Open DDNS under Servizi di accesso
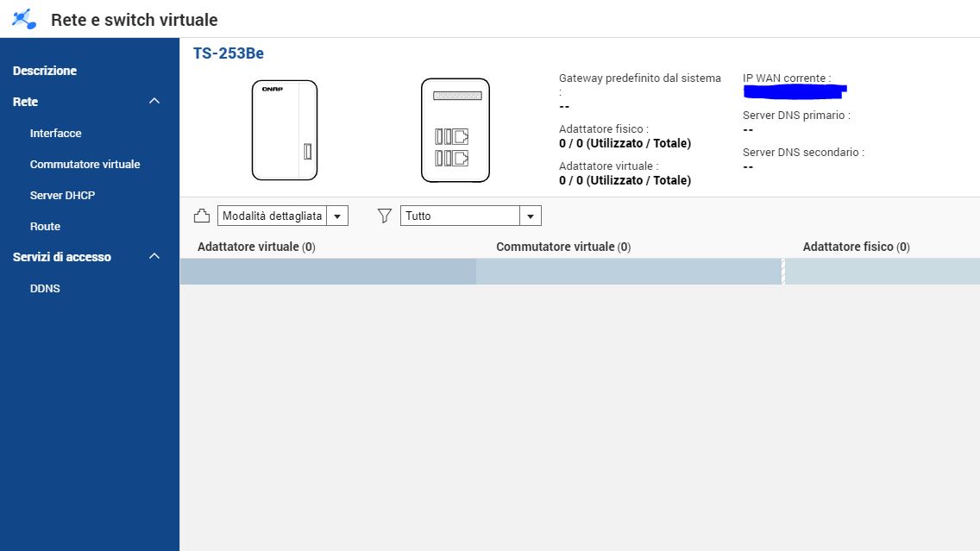Screen dimensions: 980x551 (x=45, y=289)
